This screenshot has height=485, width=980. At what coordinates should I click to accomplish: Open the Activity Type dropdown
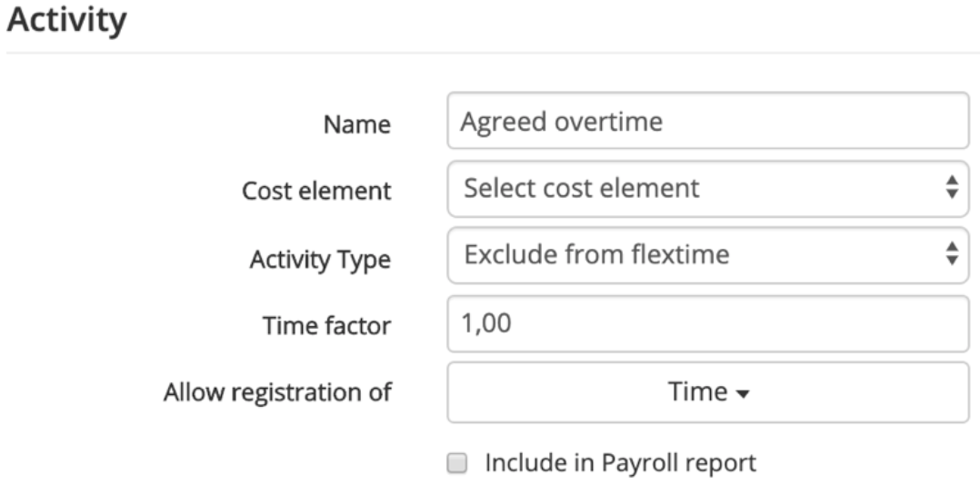pos(708,254)
